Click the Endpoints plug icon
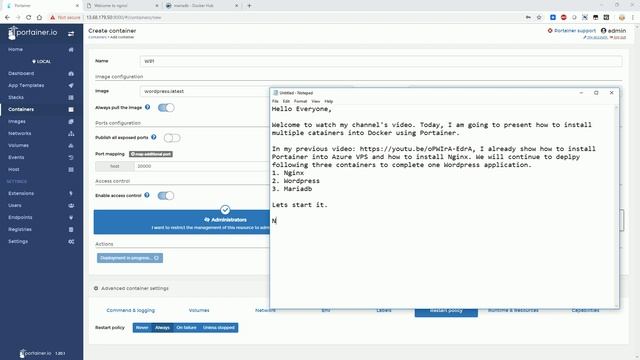 71,218
